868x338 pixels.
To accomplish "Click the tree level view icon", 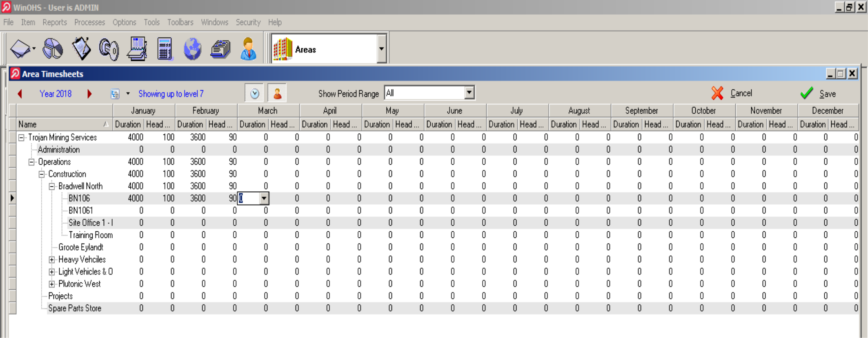I will (115, 94).
